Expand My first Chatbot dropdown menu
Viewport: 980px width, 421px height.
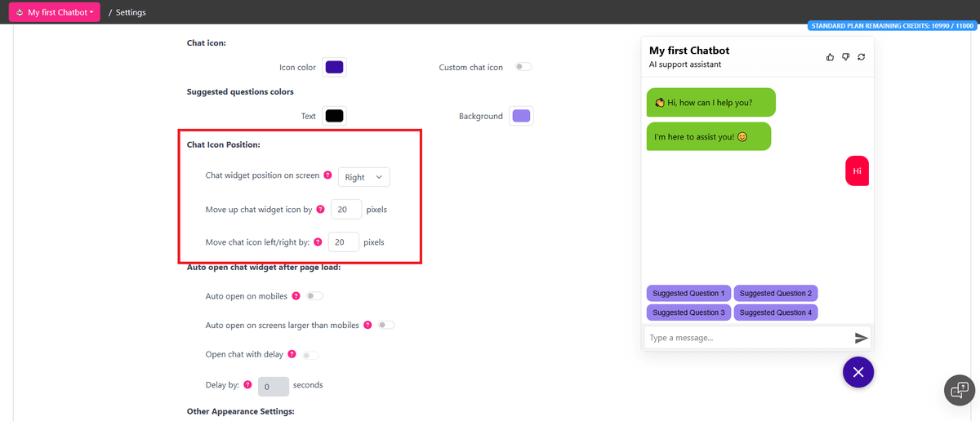click(x=55, y=12)
